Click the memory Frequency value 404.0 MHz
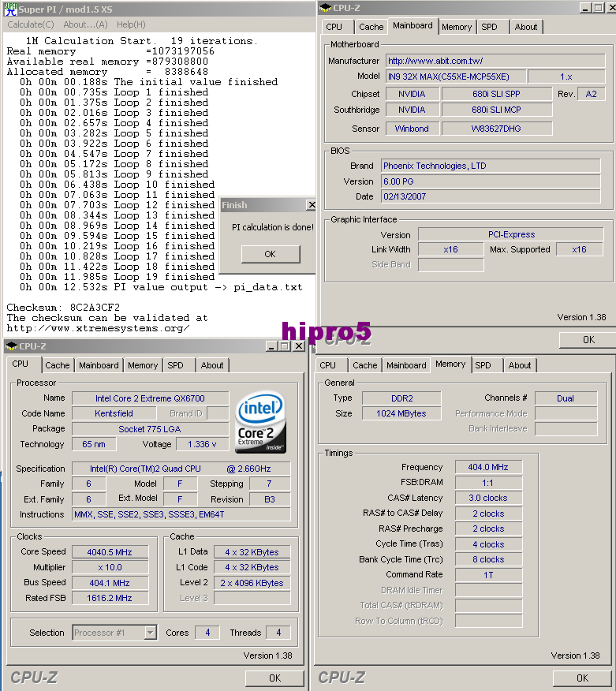Image resolution: width=616 pixels, height=691 pixels. point(488,467)
